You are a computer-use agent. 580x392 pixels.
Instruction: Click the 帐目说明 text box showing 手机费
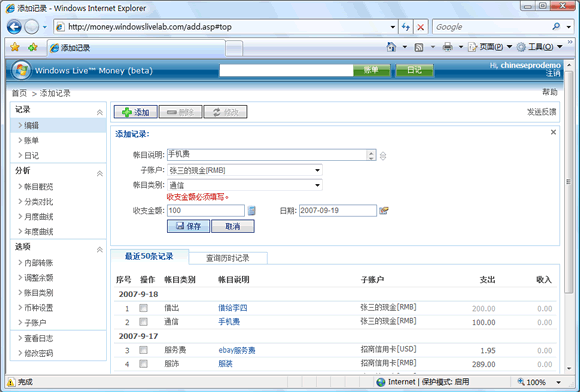pyautogui.click(x=272, y=155)
